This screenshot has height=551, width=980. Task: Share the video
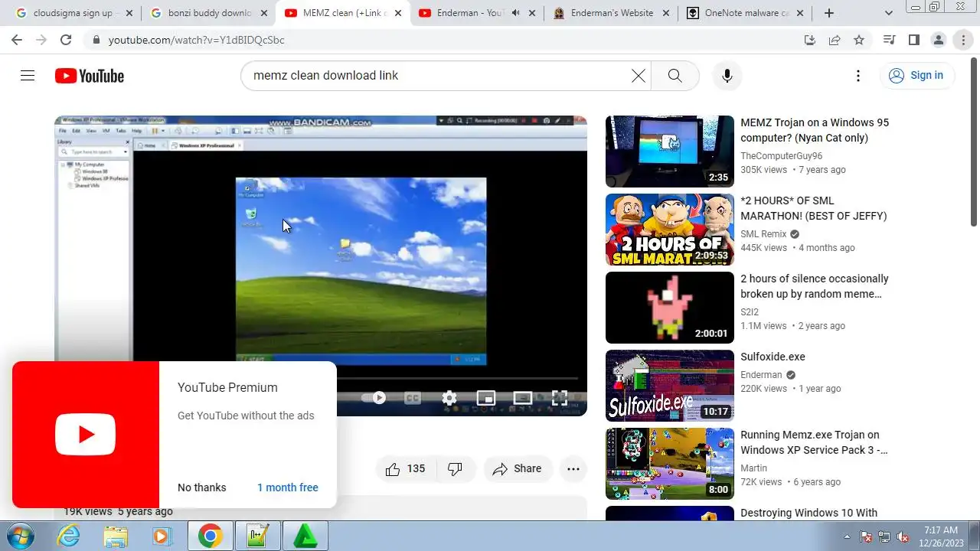517,469
